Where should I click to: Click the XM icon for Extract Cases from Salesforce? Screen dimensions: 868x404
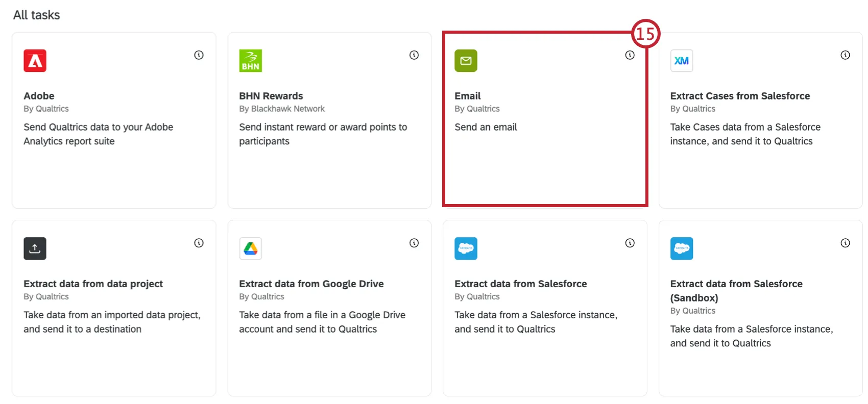(x=682, y=60)
